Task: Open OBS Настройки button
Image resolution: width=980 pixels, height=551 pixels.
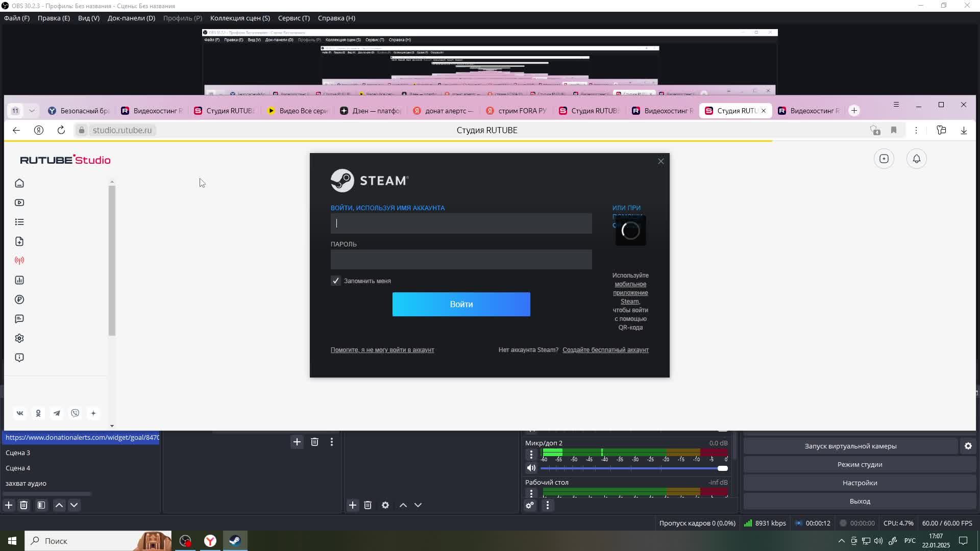Action: click(x=860, y=483)
